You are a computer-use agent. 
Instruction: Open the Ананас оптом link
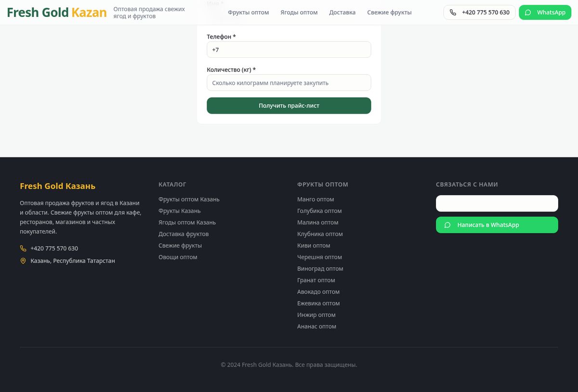click(x=316, y=327)
